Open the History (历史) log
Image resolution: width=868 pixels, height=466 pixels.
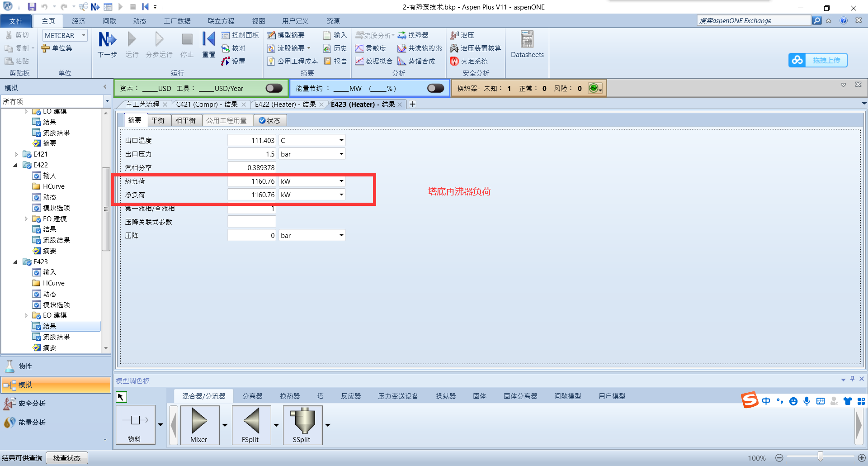coord(335,48)
